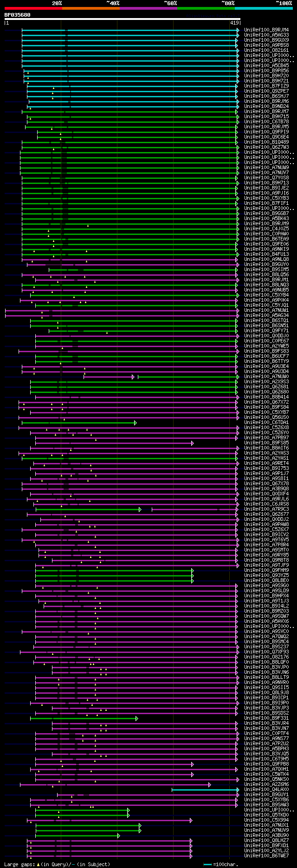
Task: Click the cyan alignment bar of hit B9RJM6
Action: [134, 101]
